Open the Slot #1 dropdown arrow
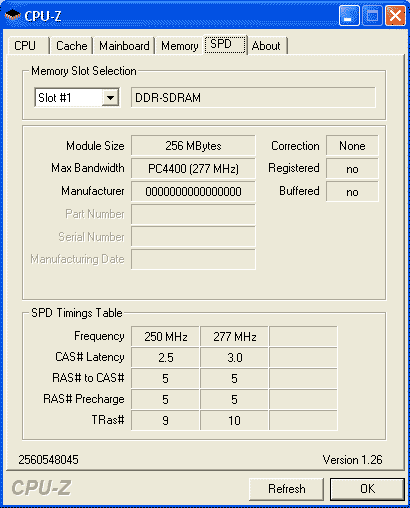This screenshot has height=508, width=410. click(x=110, y=98)
